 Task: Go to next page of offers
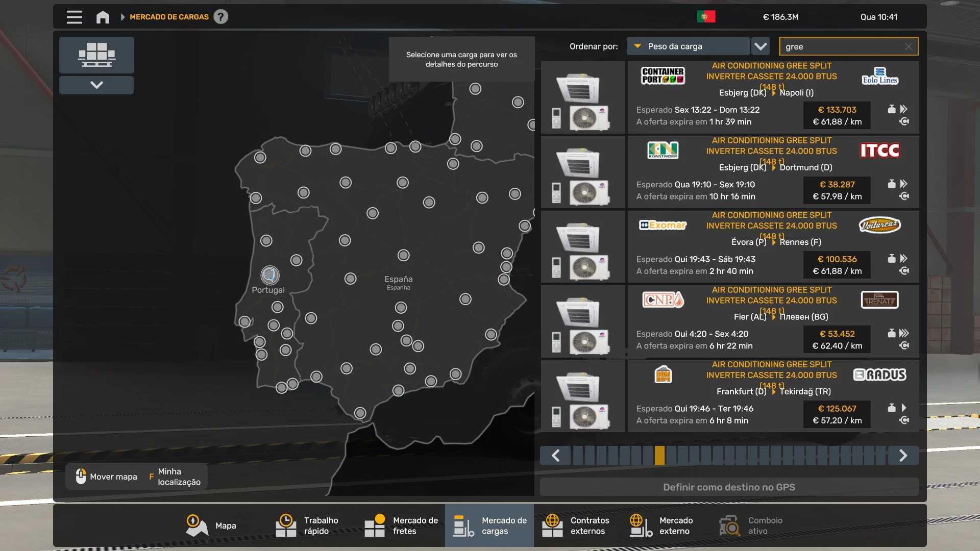[903, 456]
